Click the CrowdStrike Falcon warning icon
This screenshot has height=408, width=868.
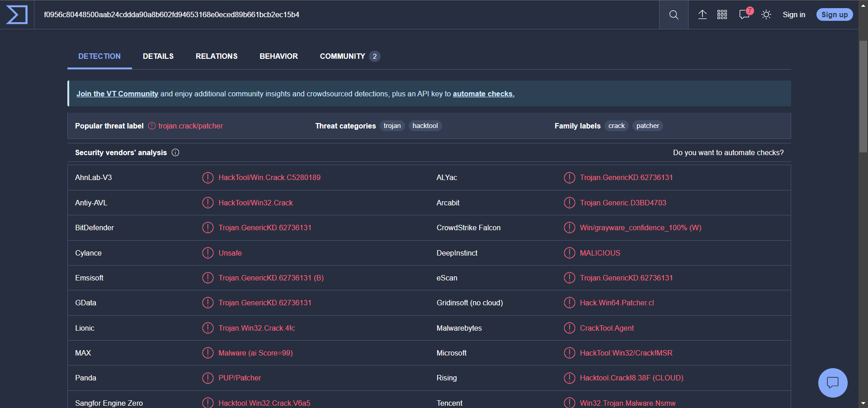point(569,228)
